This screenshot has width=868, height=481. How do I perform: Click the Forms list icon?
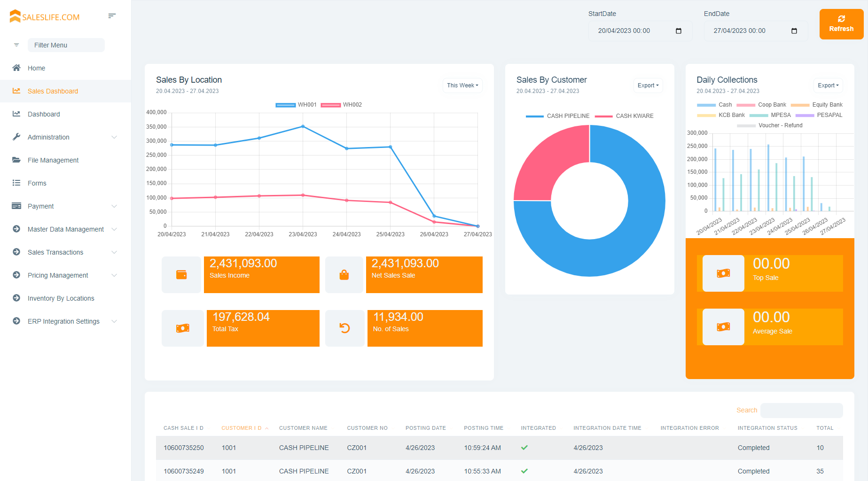point(16,183)
